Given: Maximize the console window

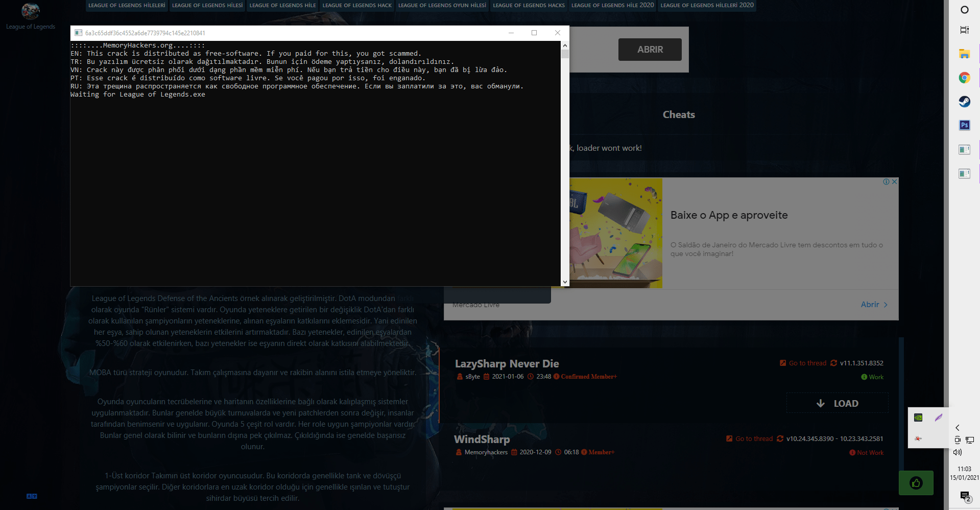Looking at the screenshot, I should coord(534,33).
